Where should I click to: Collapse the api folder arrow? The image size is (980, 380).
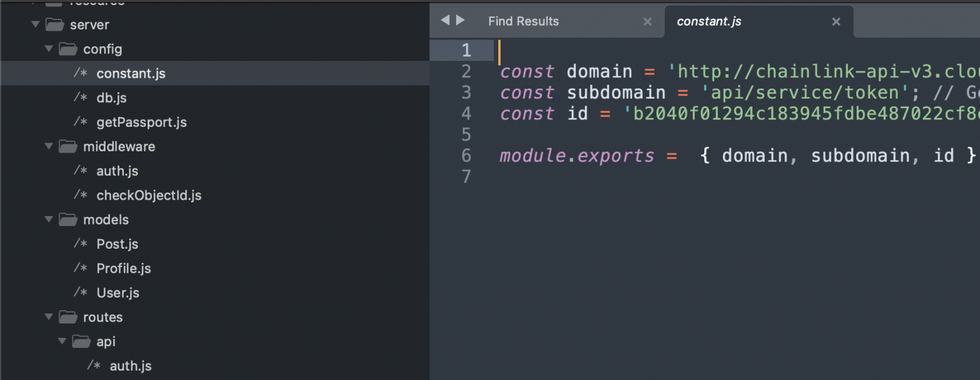62,342
